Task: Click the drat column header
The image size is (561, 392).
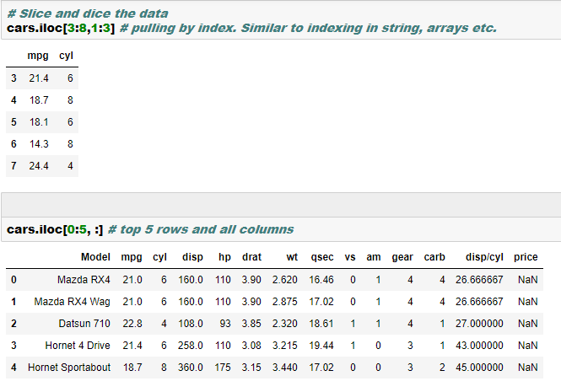Action: tap(251, 257)
